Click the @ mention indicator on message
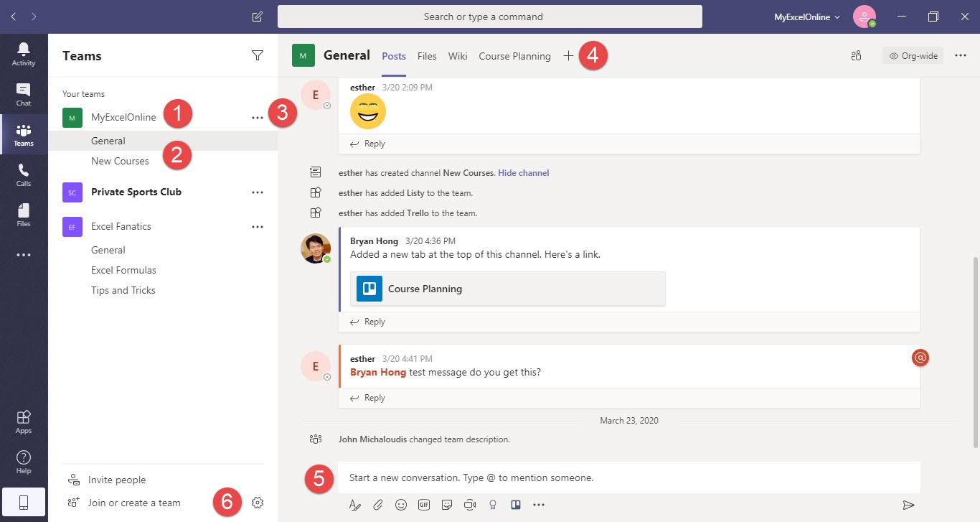This screenshot has height=522, width=980. pyautogui.click(x=920, y=357)
